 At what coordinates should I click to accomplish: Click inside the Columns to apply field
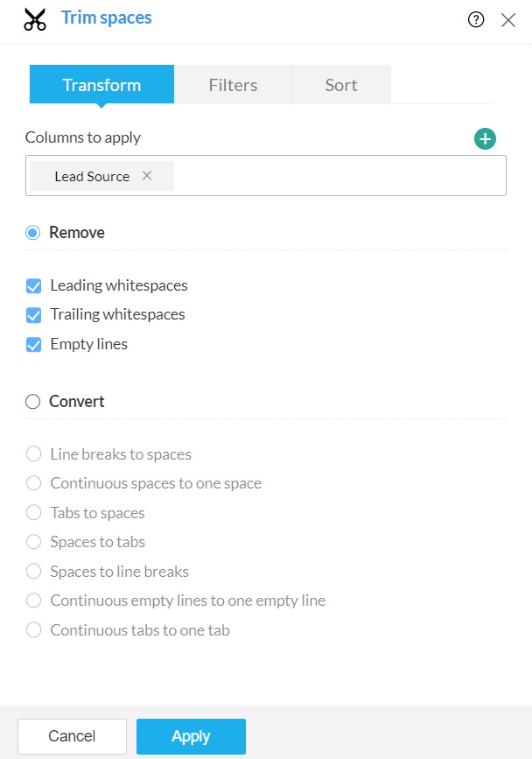[x=341, y=176]
